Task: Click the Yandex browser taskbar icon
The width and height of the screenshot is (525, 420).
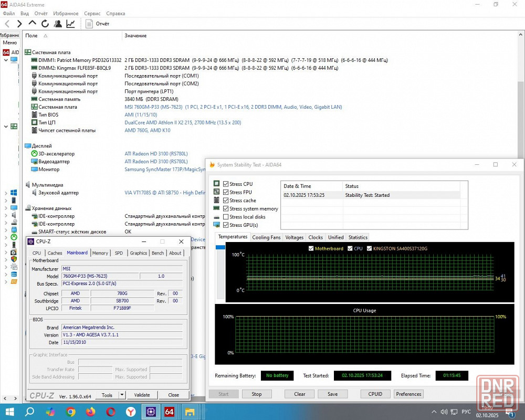Action: tap(130, 412)
